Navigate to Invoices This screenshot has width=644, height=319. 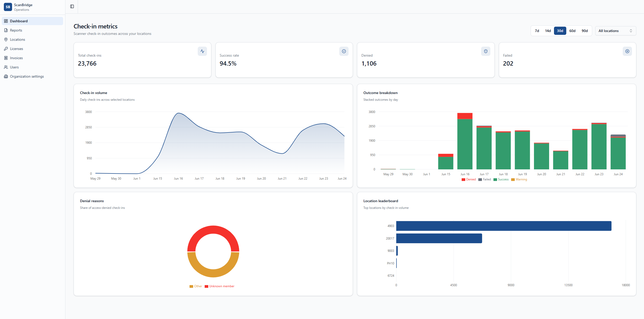pyautogui.click(x=32, y=58)
